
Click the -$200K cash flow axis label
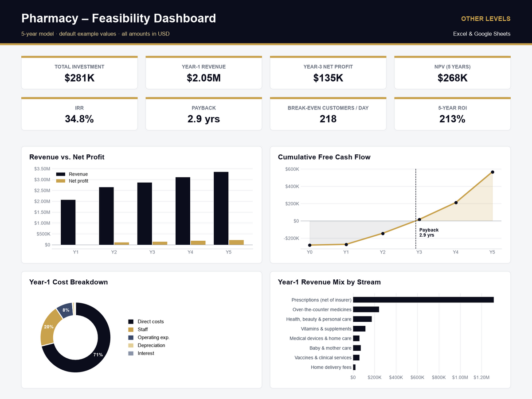click(x=291, y=239)
